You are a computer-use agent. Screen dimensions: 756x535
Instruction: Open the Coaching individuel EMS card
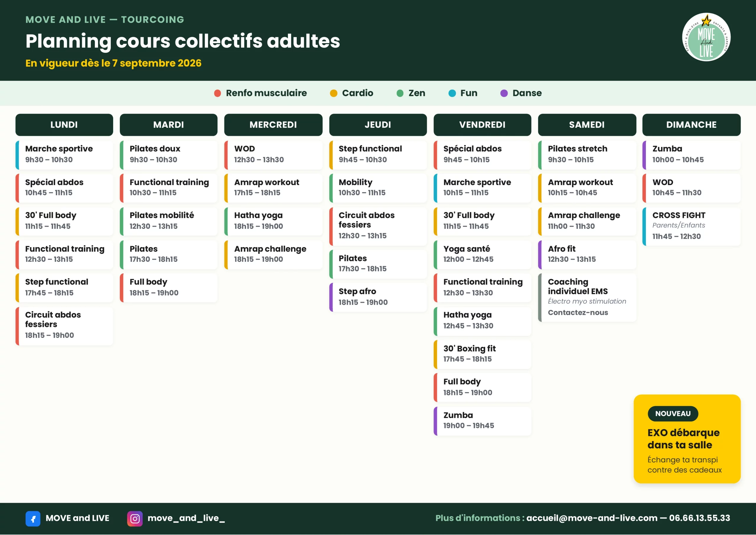tap(587, 298)
